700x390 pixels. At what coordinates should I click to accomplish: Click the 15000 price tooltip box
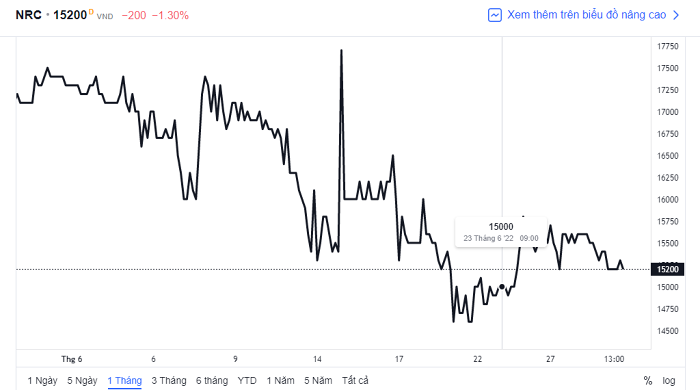(x=501, y=232)
